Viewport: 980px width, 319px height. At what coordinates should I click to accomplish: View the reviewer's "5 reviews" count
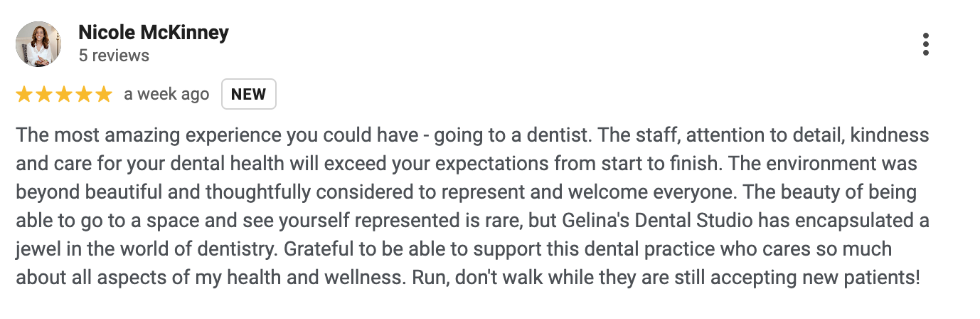(114, 56)
